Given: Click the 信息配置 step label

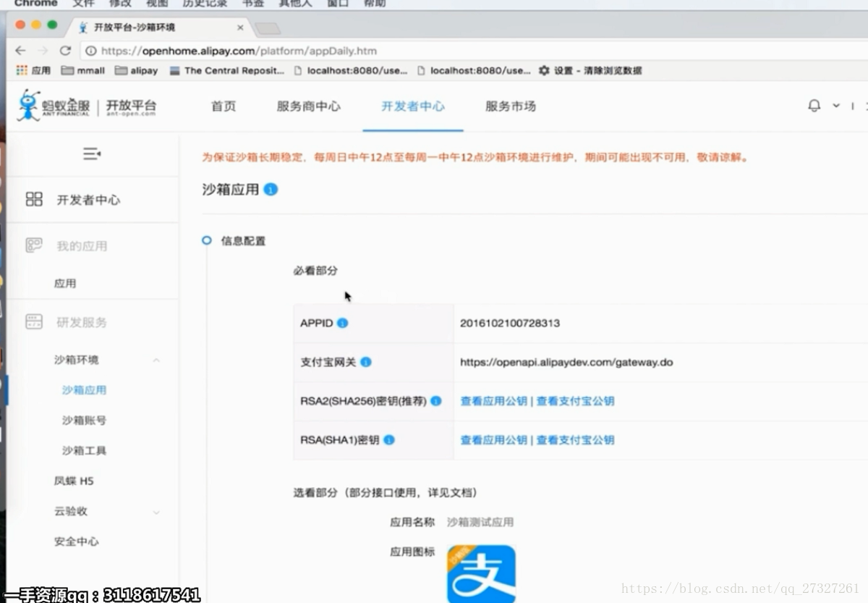Looking at the screenshot, I should click(243, 240).
